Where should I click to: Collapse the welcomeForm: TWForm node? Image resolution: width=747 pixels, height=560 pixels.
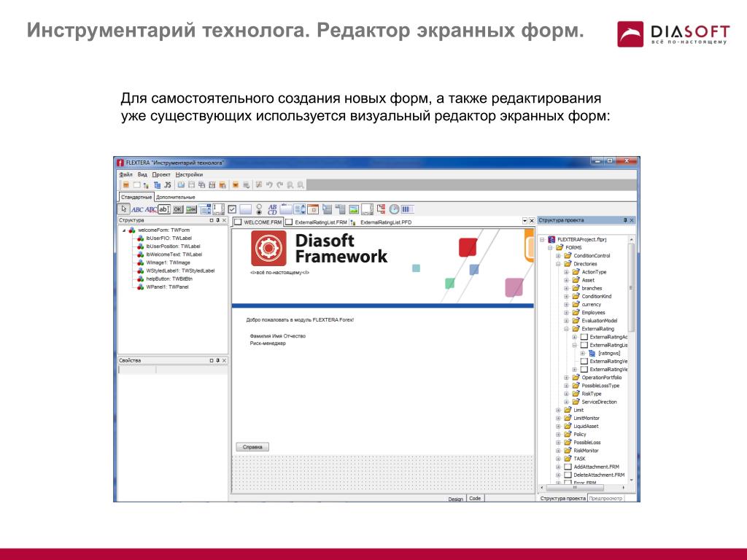click(124, 230)
